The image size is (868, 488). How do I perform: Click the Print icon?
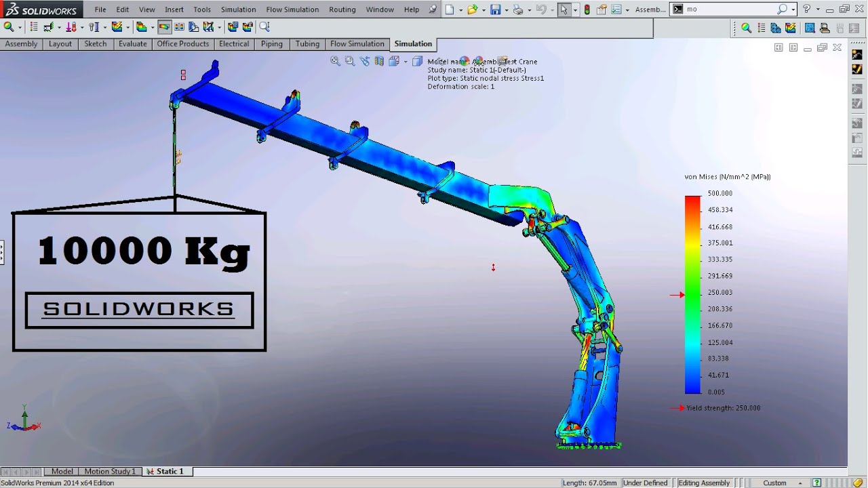click(518, 9)
